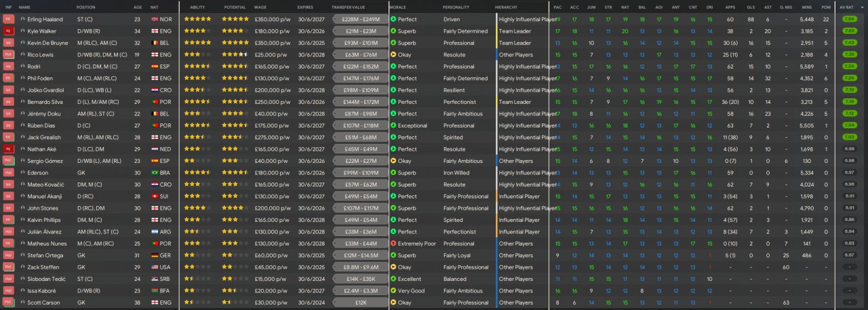Click Kyle Walker's wage of £180,000 p/w

coord(271,31)
